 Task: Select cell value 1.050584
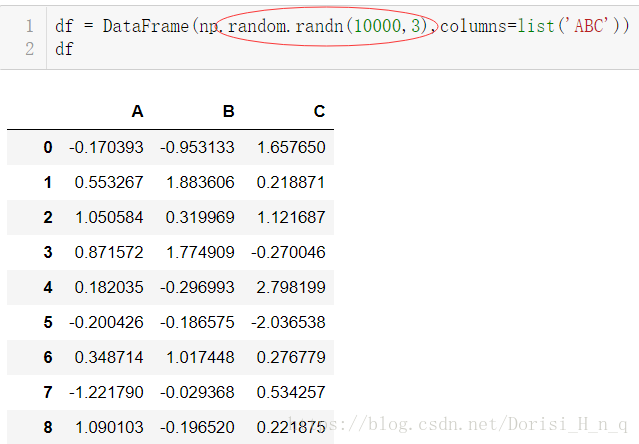point(109,217)
